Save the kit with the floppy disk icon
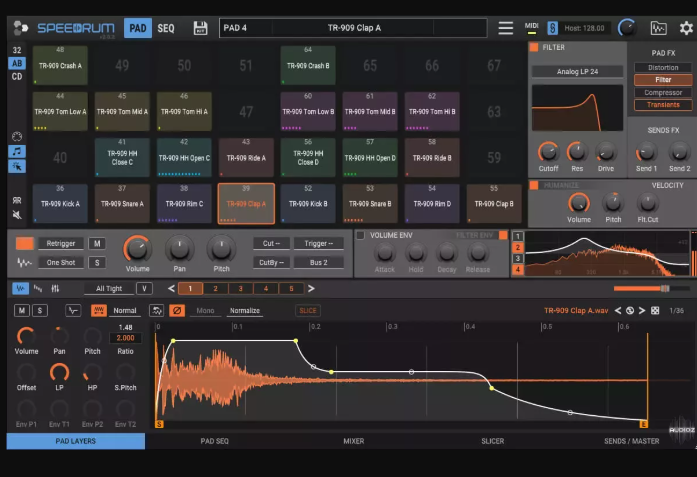Image resolution: width=697 pixels, height=477 pixels. point(200,28)
